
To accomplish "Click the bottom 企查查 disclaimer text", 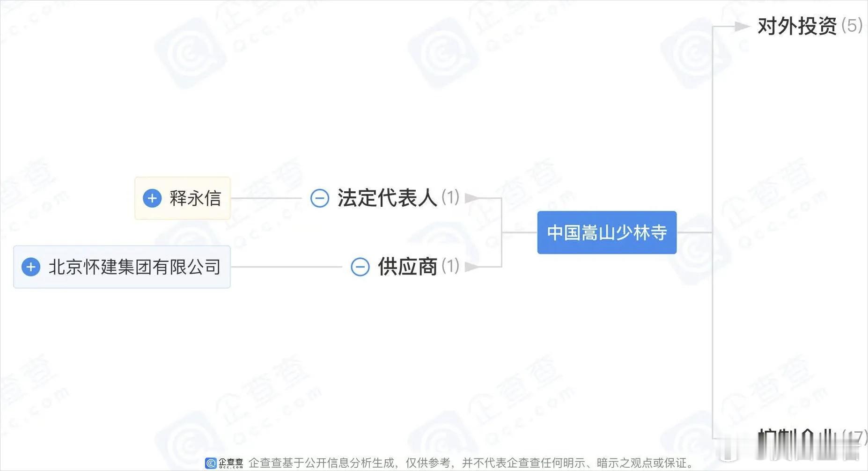I will click(471, 463).
